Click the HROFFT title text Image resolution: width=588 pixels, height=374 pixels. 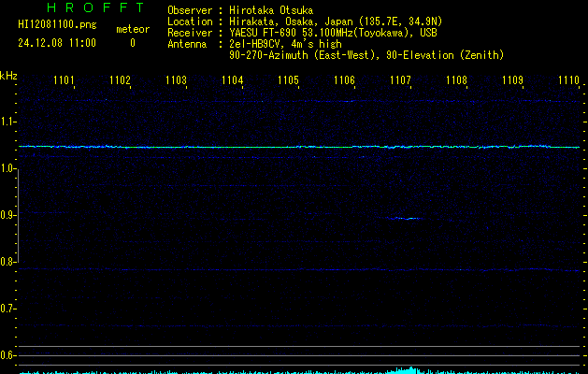tap(95, 7)
